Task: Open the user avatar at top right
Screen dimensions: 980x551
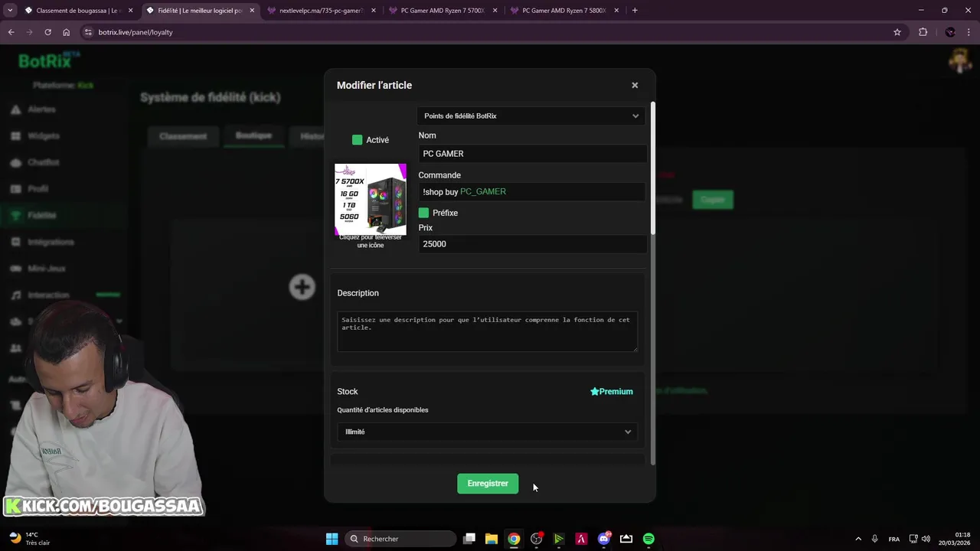Action: click(960, 61)
